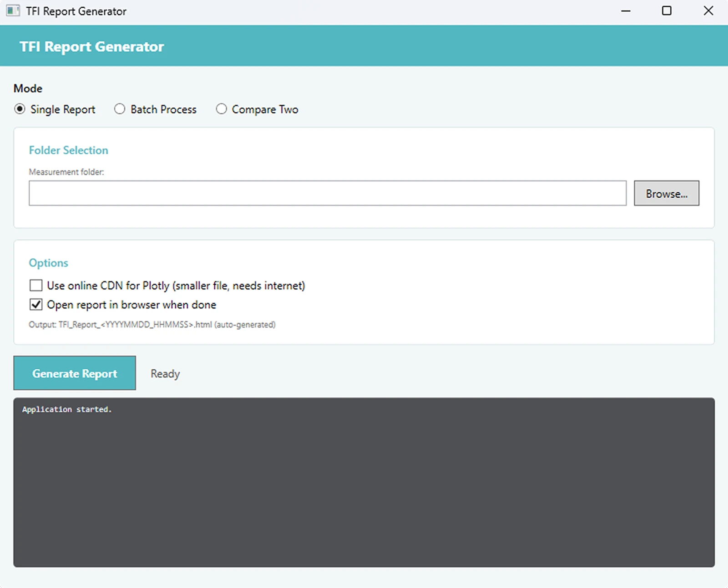The image size is (728, 588).
Task: Select the Batch Process mode
Action: (155, 109)
